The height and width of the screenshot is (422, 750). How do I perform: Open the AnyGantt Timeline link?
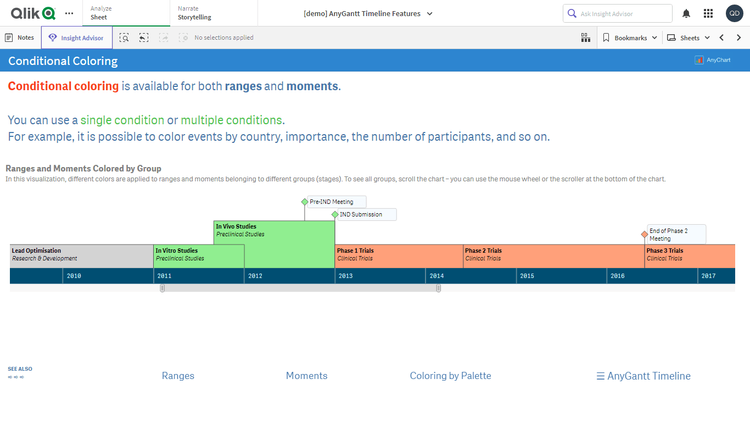point(643,376)
